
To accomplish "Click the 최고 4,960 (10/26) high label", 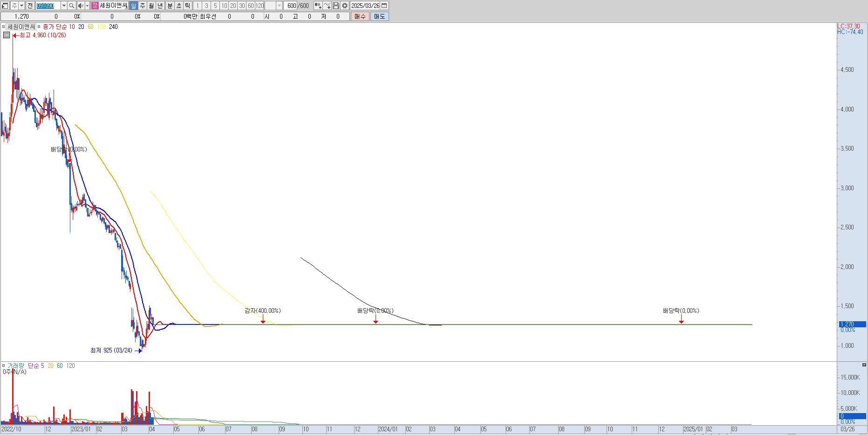I will (x=42, y=35).
